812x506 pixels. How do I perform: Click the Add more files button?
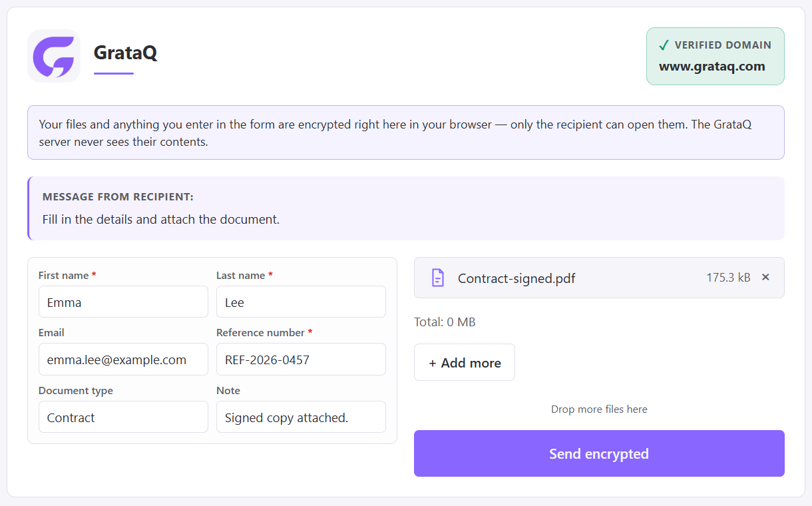coord(465,362)
